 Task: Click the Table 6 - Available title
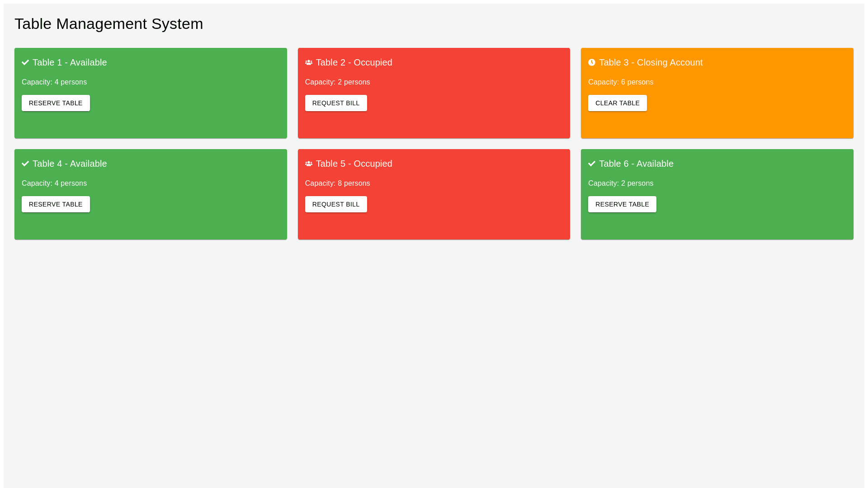[636, 164]
